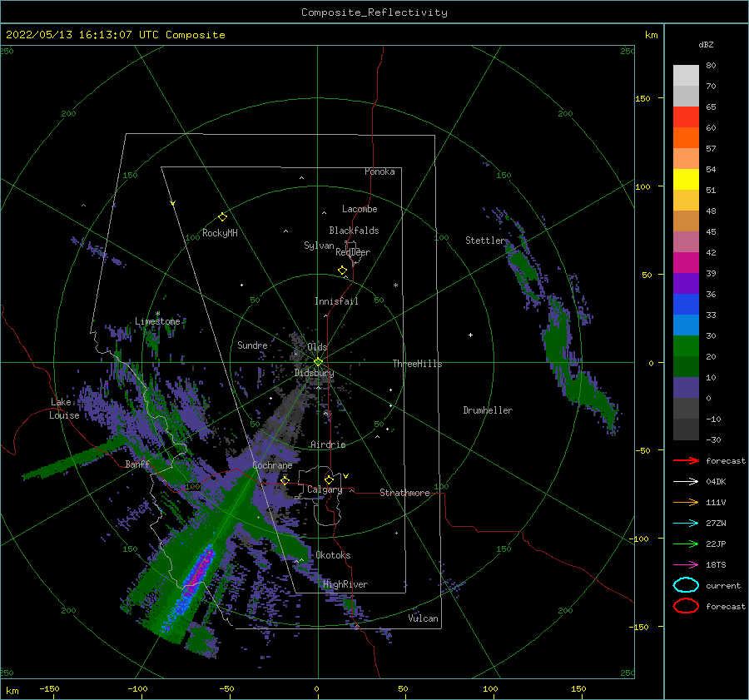Pick the orange swatch between 60 and 57
This screenshot has height=700, width=749.
tap(686, 138)
